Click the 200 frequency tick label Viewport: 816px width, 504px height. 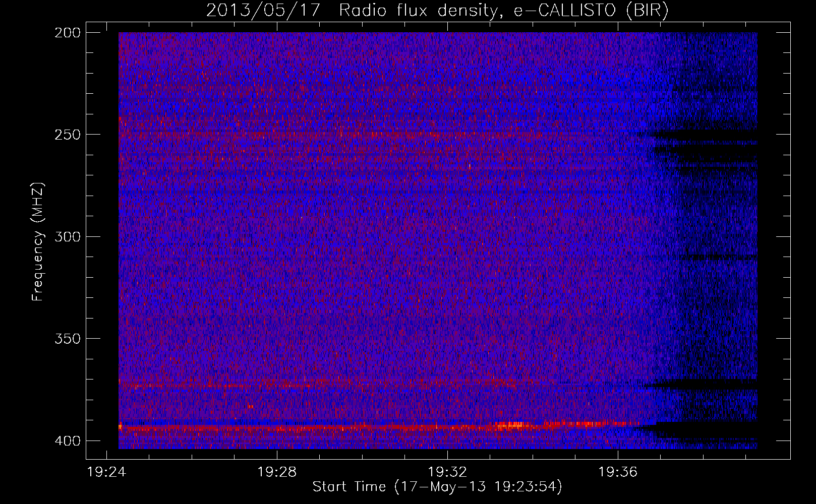(x=67, y=32)
